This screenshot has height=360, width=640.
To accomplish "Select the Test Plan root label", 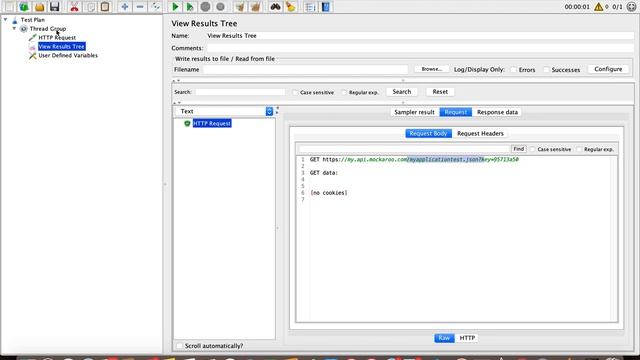I will pyautogui.click(x=33, y=20).
